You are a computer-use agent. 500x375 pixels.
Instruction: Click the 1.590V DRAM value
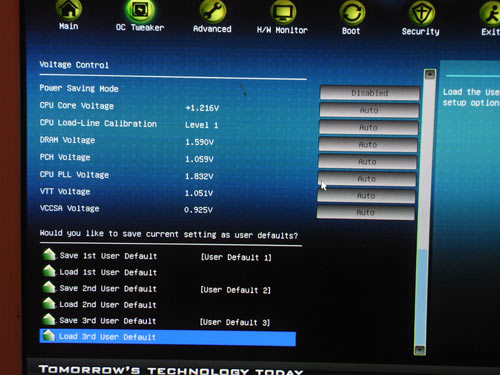click(x=200, y=142)
